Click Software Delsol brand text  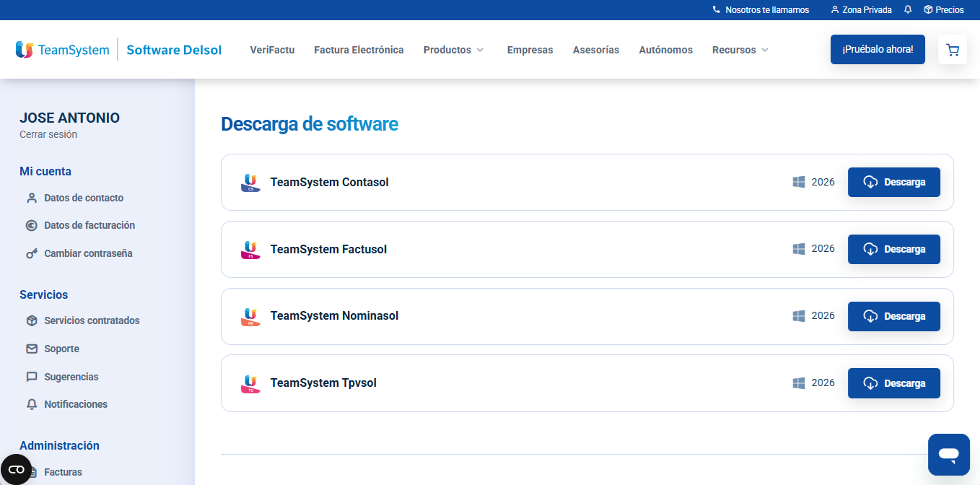174,50
